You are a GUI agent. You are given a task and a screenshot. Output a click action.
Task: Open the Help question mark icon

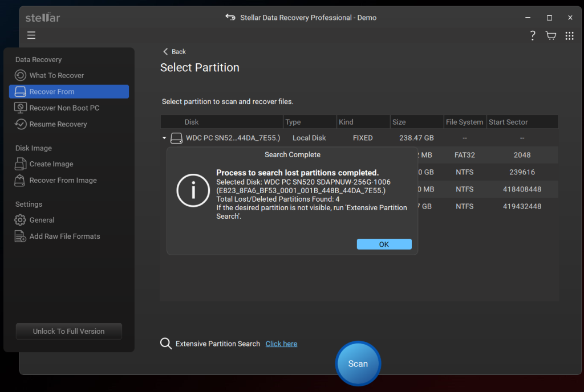point(533,36)
